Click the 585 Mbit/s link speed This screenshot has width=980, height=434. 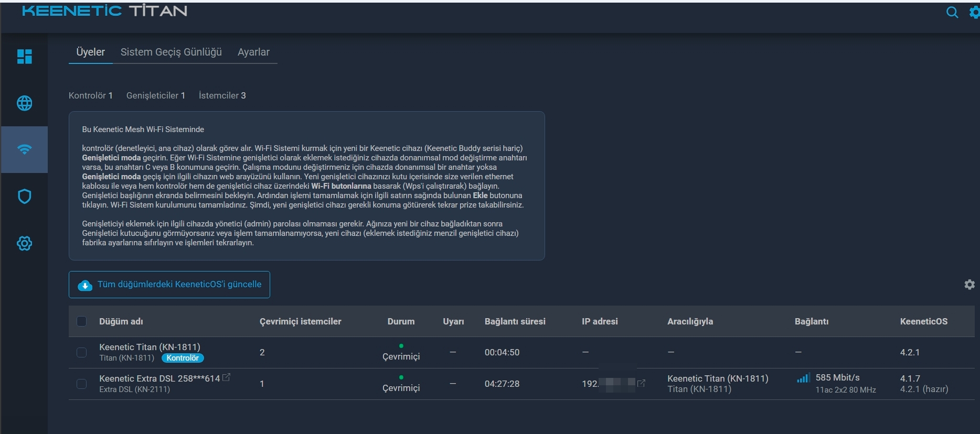[x=837, y=377]
